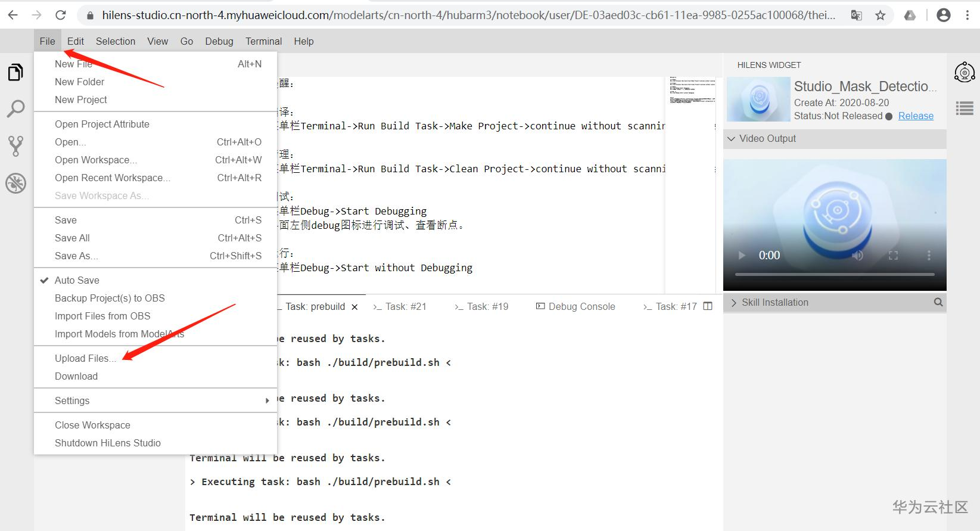Image resolution: width=980 pixels, height=531 pixels.
Task: Click the browser address bar URL
Action: click(469, 15)
